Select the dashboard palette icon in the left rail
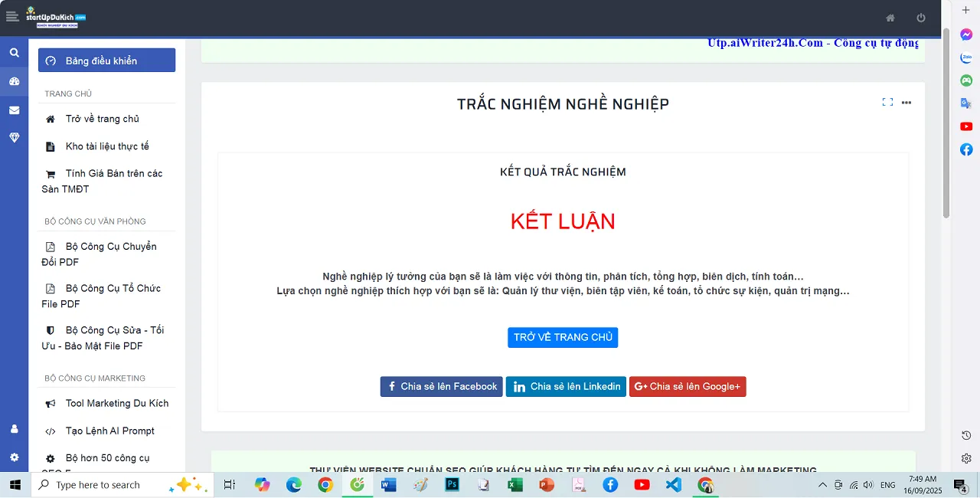The image size is (980, 498). (14, 81)
